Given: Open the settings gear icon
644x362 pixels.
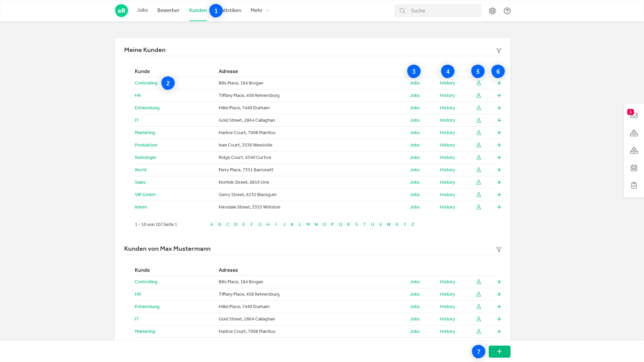Looking at the screenshot, I should click(x=492, y=11).
